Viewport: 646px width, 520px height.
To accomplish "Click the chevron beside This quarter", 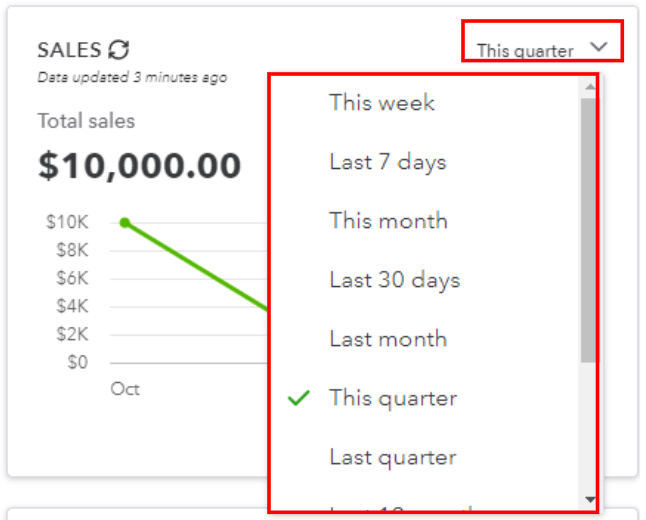I will point(598,47).
